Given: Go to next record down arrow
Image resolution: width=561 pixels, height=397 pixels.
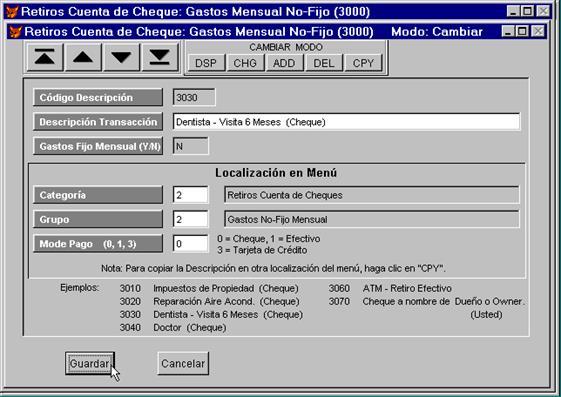Looking at the screenshot, I should 121,57.
